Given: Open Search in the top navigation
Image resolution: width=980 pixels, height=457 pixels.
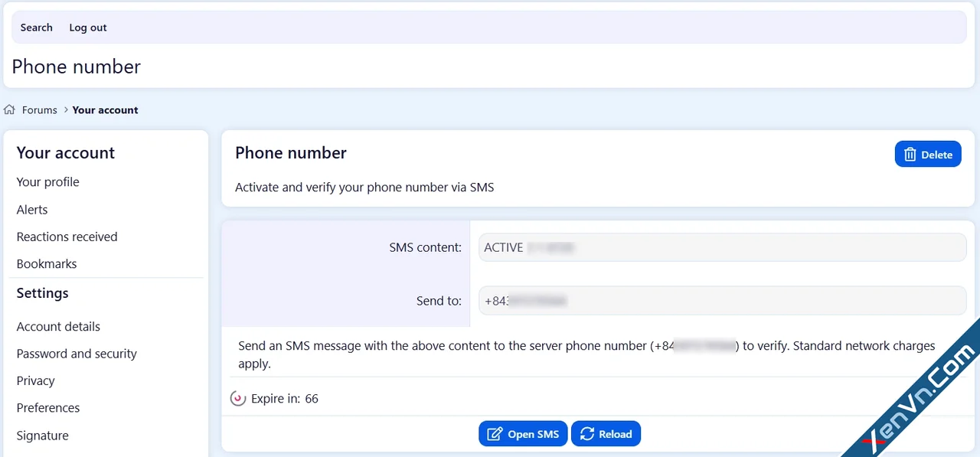Looking at the screenshot, I should click(x=37, y=28).
